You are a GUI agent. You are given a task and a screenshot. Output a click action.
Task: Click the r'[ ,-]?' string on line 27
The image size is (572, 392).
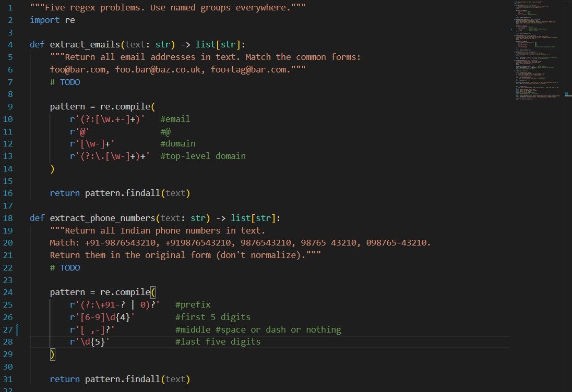coord(92,329)
